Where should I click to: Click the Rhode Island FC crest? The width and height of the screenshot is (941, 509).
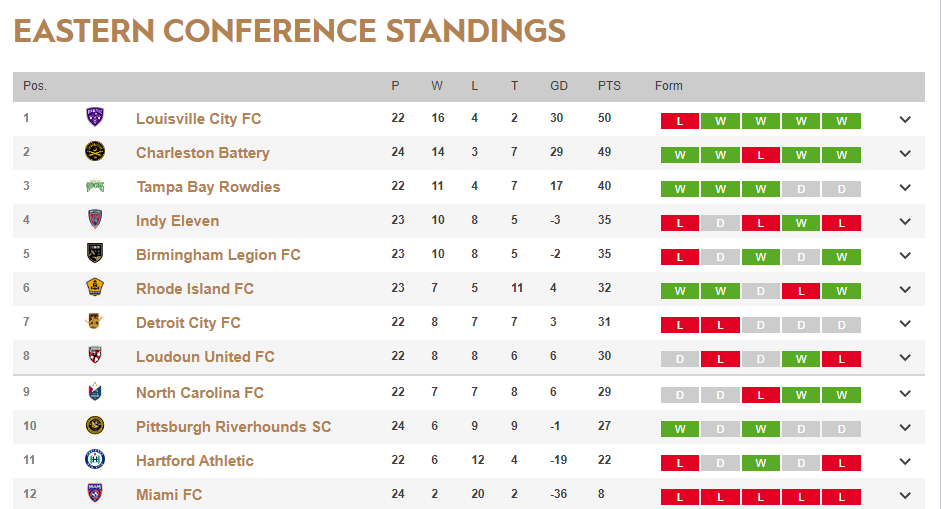(x=95, y=288)
